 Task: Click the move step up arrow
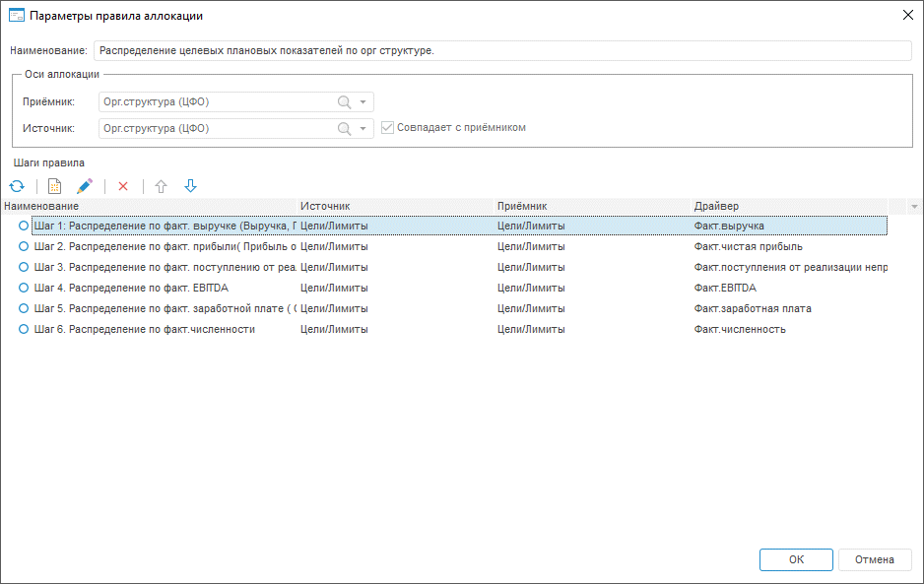(x=162, y=186)
